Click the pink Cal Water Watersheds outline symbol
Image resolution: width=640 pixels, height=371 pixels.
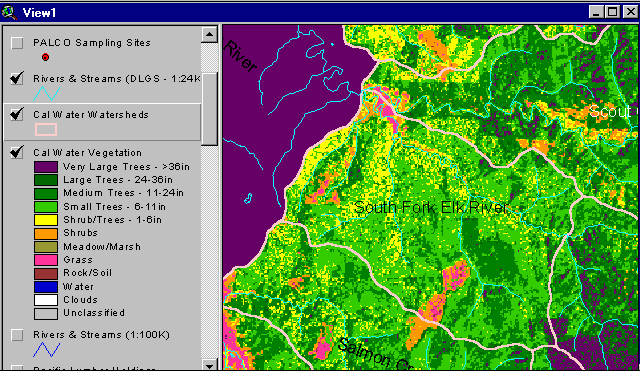click(x=46, y=130)
